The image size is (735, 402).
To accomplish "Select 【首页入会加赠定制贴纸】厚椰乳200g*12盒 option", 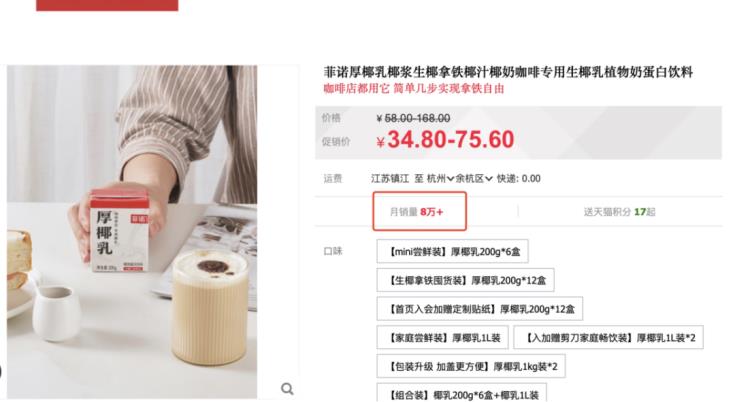I will pyautogui.click(x=480, y=309).
